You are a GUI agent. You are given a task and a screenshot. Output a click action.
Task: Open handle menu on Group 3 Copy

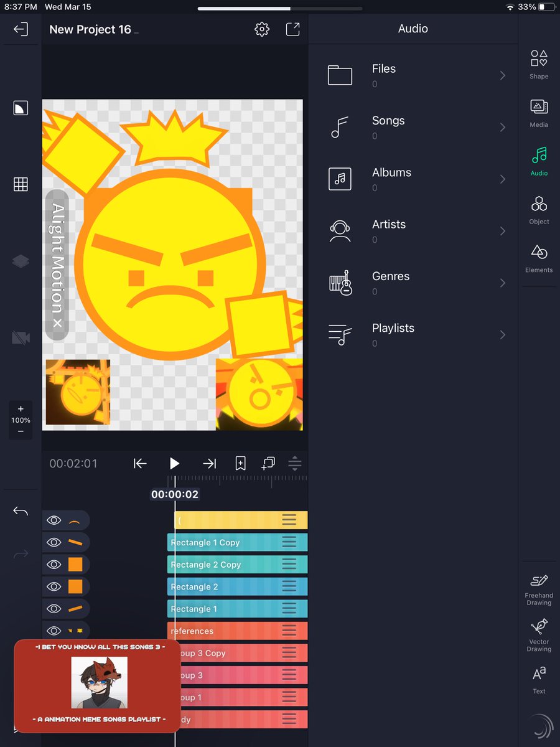click(x=289, y=653)
